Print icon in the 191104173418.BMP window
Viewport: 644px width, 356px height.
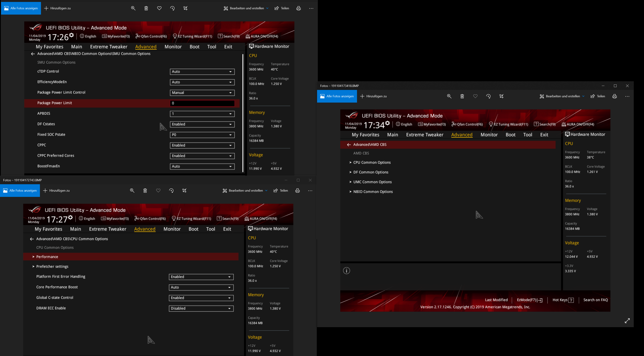point(614,96)
